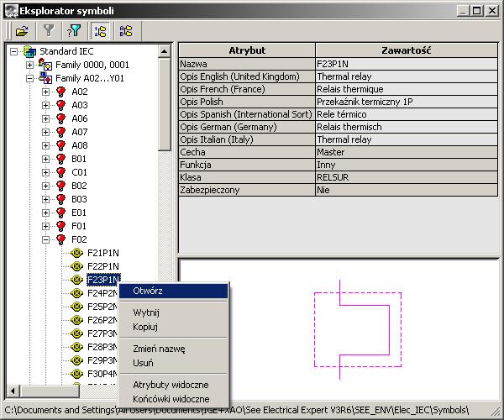Select symbol icon beside F23P1N
The height and width of the screenshot is (420, 504).
(76, 280)
